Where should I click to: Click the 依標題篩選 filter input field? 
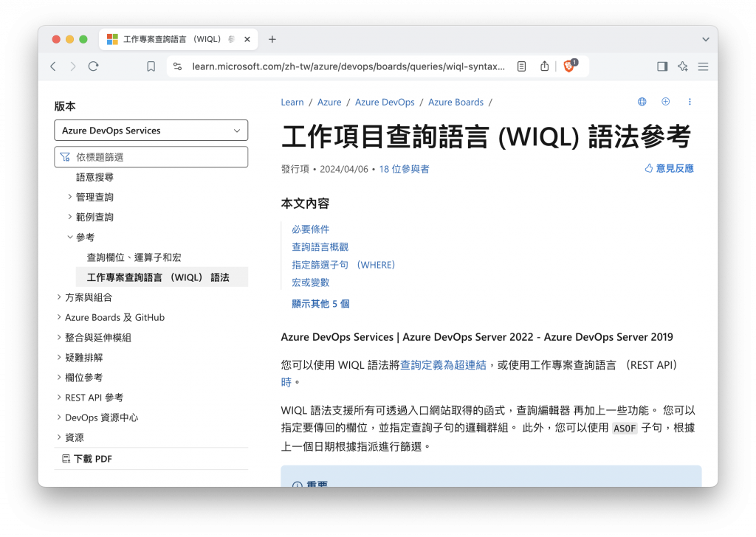151,157
